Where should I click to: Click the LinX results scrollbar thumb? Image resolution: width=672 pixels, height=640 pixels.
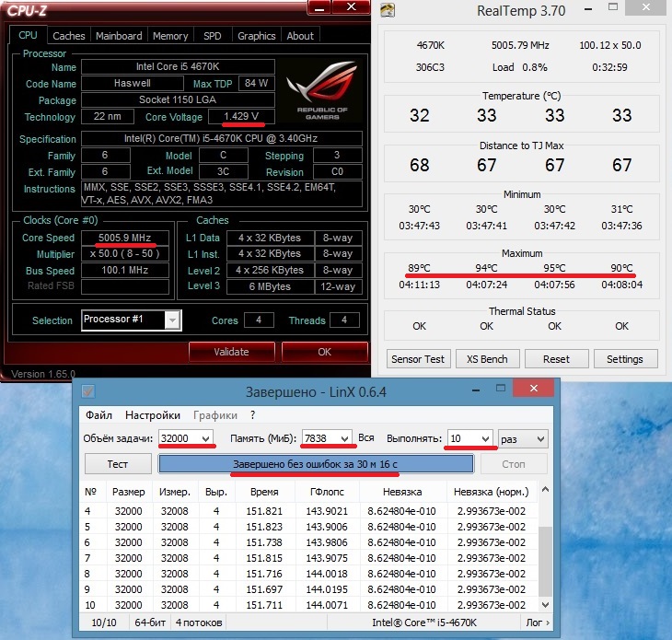(545, 562)
